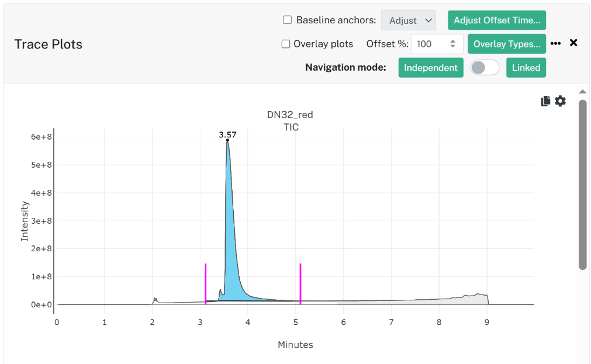Select Independent navigation mode
The width and height of the screenshot is (591, 364).
click(x=431, y=68)
